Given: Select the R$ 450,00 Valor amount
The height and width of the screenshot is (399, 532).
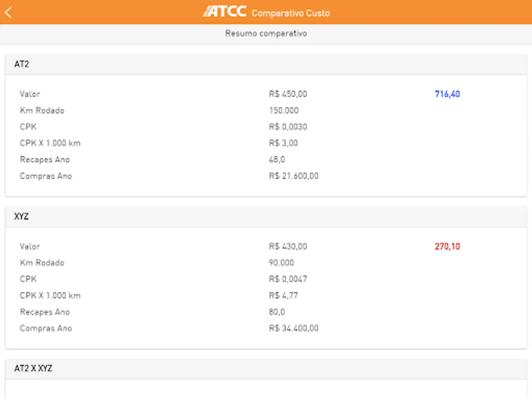Looking at the screenshot, I should [x=288, y=94].
